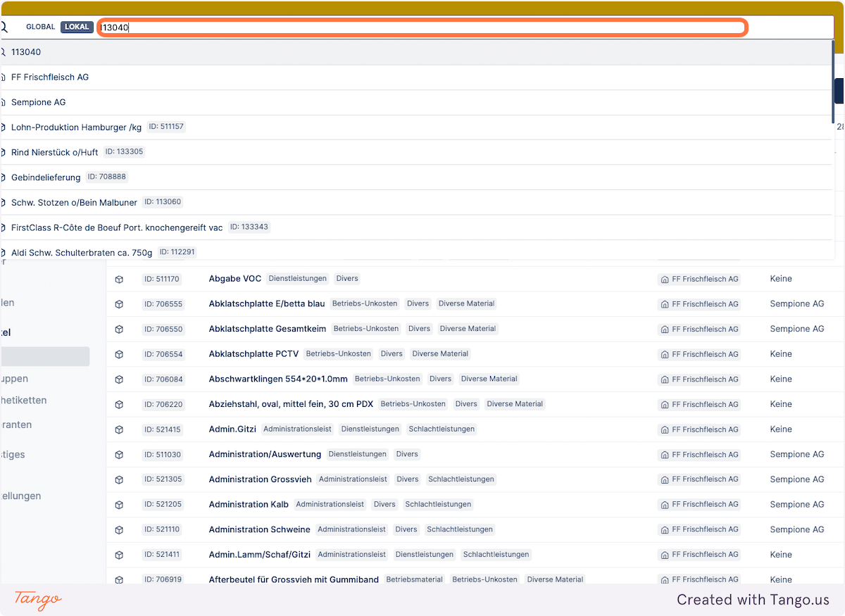
Task: Pick suggestion 'Rind Nierstück o/Huft'
Action: (x=416, y=152)
